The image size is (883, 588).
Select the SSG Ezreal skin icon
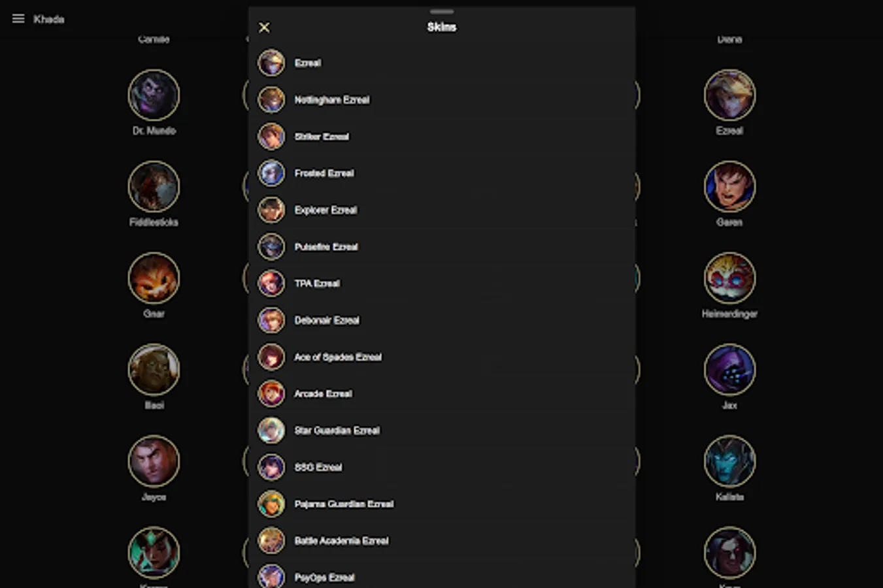click(271, 467)
